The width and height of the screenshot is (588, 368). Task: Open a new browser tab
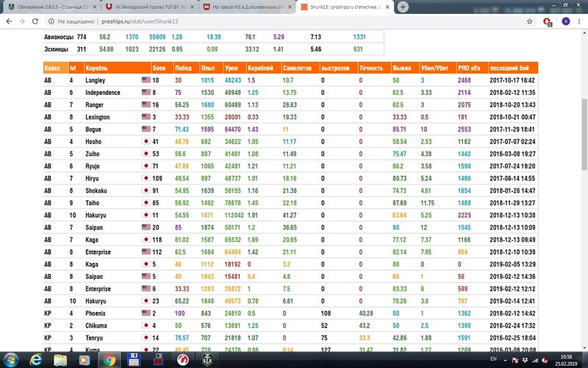[x=403, y=7]
